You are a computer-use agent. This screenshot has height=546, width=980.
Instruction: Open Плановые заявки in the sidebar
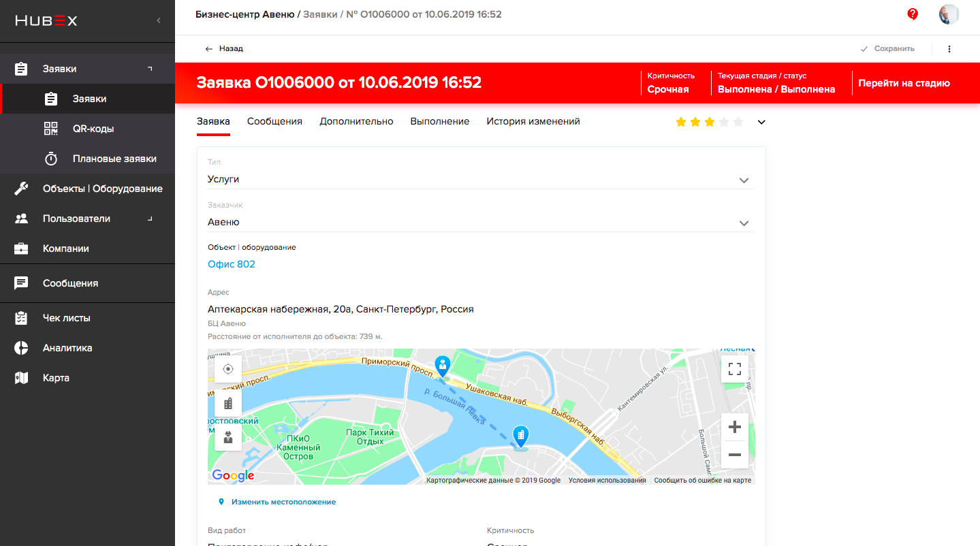pyautogui.click(x=87, y=159)
